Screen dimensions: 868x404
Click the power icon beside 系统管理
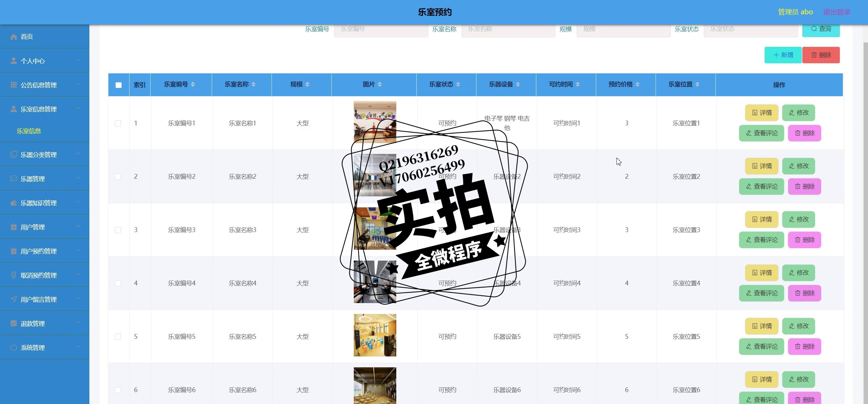(x=14, y=348)
